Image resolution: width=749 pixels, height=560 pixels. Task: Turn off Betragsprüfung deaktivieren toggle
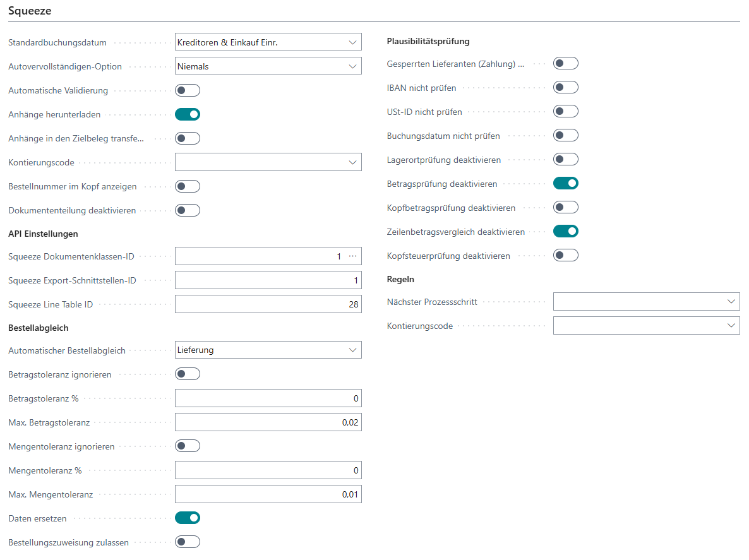[x=566, y=184]
